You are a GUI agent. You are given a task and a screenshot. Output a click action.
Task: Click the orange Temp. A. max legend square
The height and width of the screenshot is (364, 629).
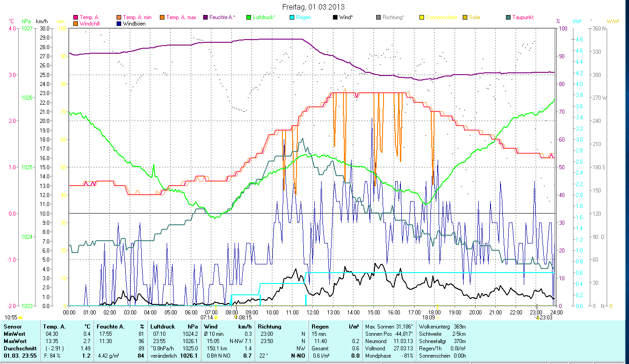tap(162, 18)
